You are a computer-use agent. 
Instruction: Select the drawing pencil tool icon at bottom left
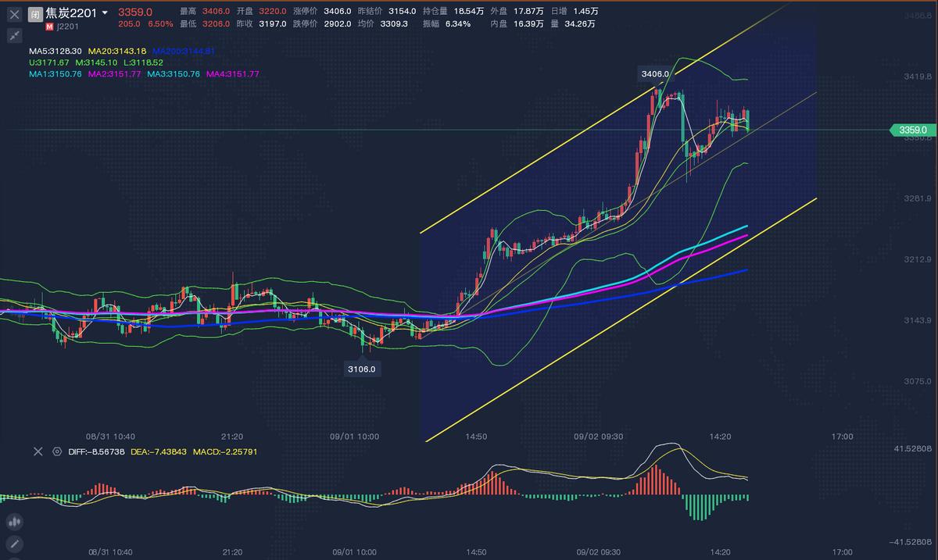pos(14,544)
